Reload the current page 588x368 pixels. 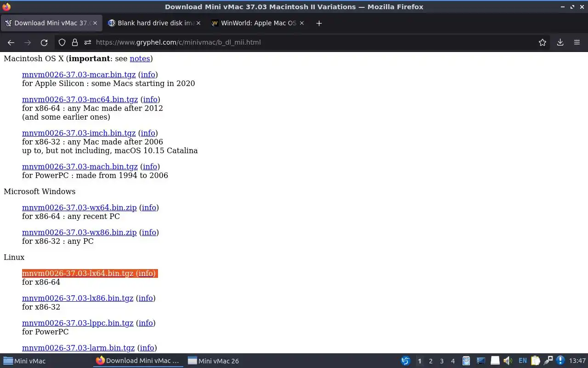44,42
